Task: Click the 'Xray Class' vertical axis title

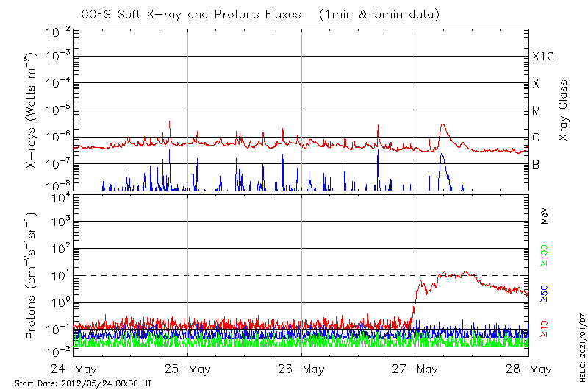Action: (x=563, y=110)
